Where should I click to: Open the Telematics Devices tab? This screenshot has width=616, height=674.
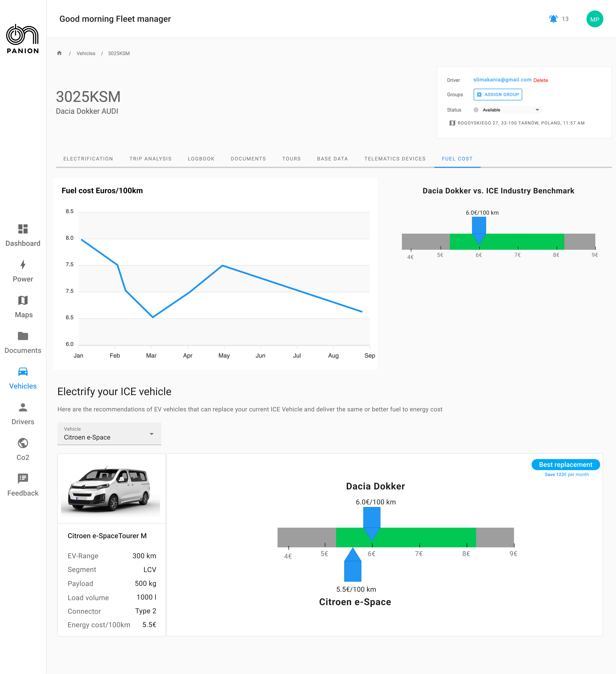(x=395, y=159)
